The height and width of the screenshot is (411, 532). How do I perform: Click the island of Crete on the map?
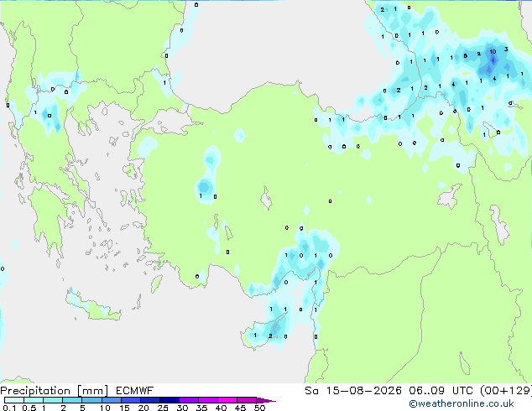[92, 305]
